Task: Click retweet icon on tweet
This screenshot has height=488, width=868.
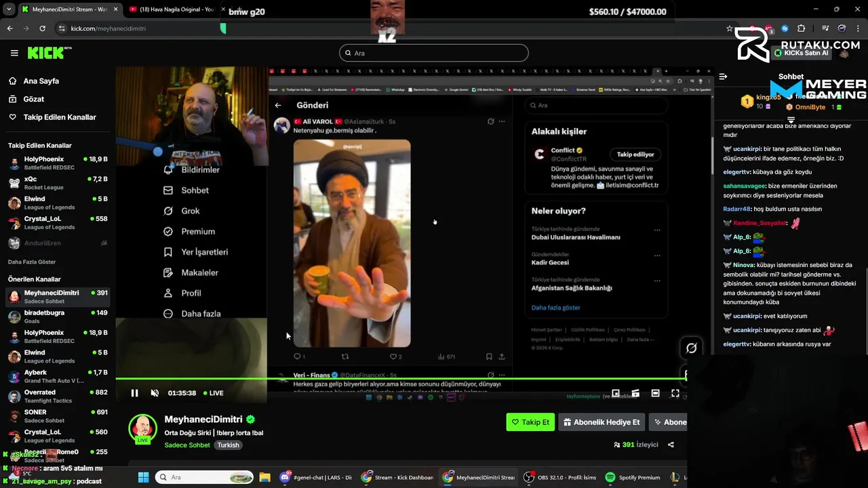Action: pos(345,357)
